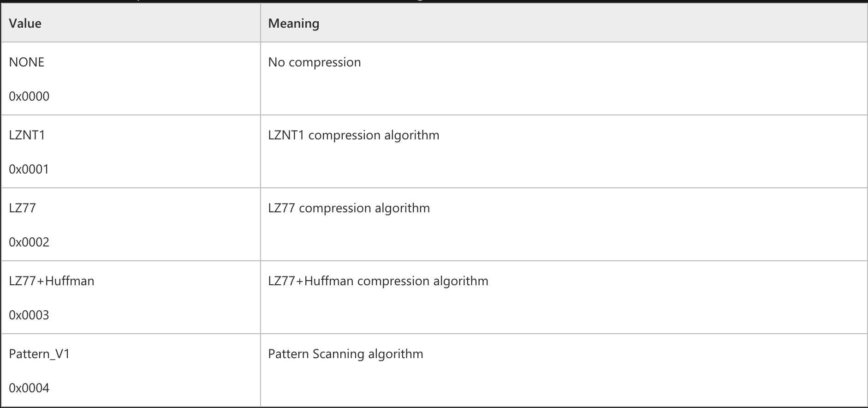
Task: Click the "LZ77+Huffman compression algorithm" description
Action: (x=378, y=281)
